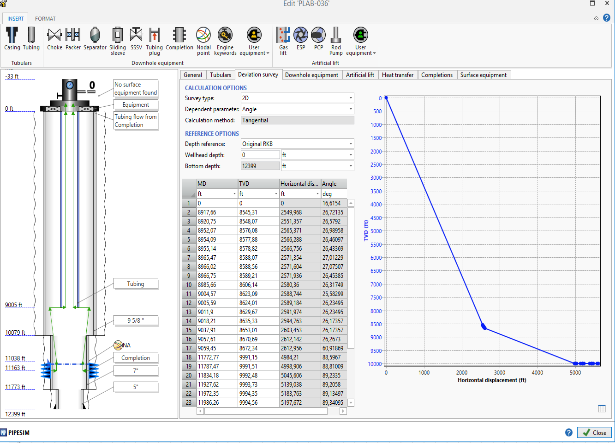Click the Wellhead depth input field
The image size is (615, 443).
coord(260,155)
